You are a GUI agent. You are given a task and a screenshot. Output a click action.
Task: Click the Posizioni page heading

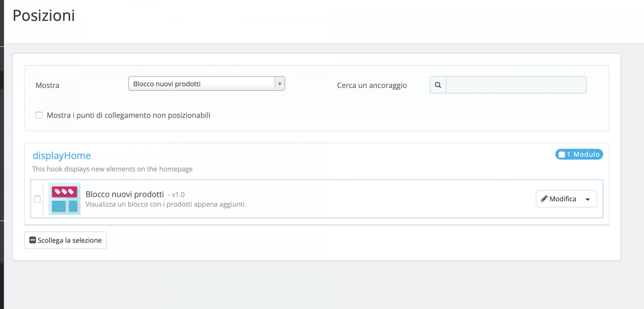pyautogui.click(x=44, y=15)
